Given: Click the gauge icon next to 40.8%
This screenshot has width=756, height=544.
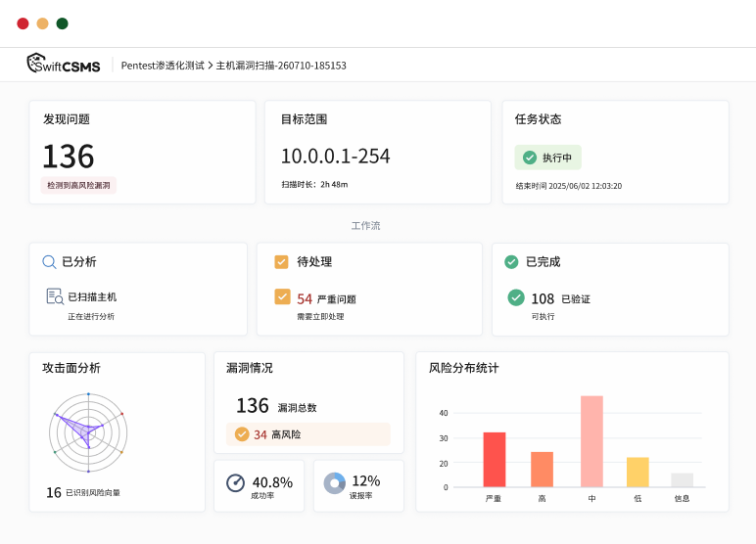Looking at the screenshot, I should click(236, 482).
